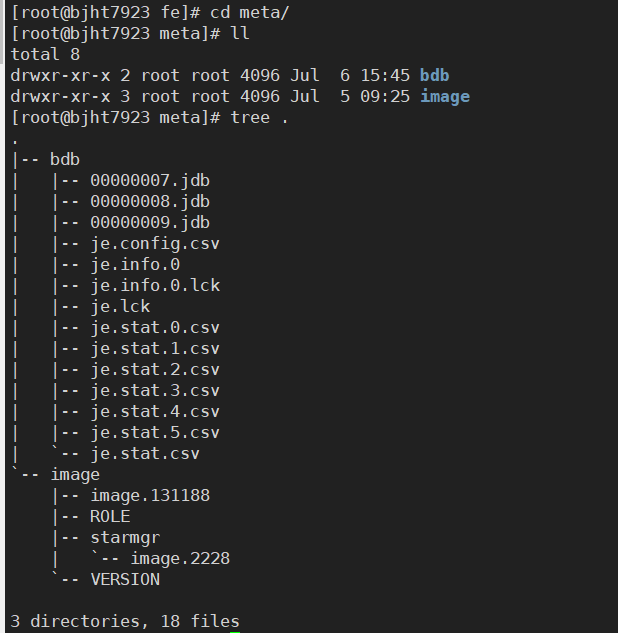
Task: Click the image directory in ll output
Action: pos(444,96)
